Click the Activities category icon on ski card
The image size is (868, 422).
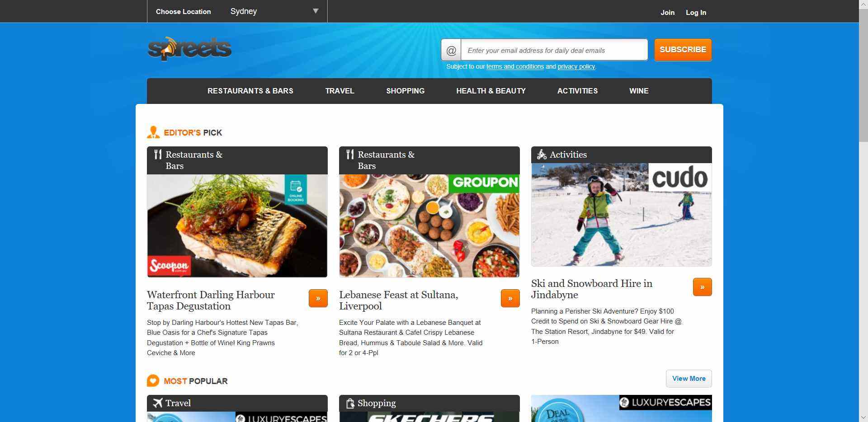coord(541,155)
